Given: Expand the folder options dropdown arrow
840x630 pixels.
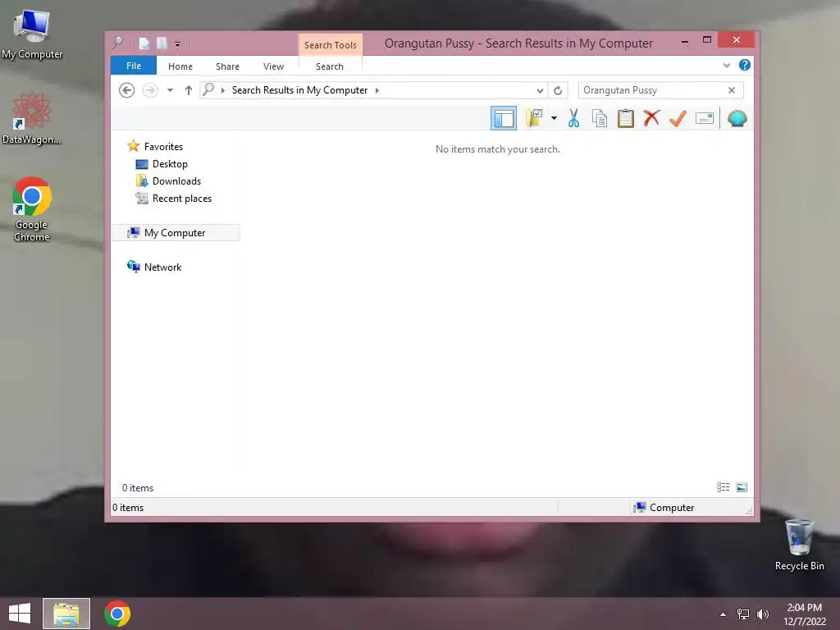Looking at the screenshot, I should pos(554,118).
